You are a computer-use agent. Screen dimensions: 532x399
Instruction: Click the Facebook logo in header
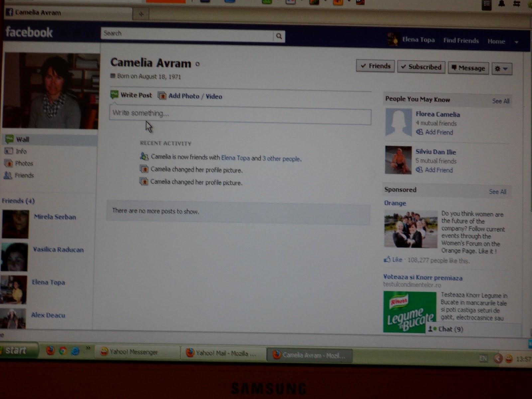[x=29, y=32]
